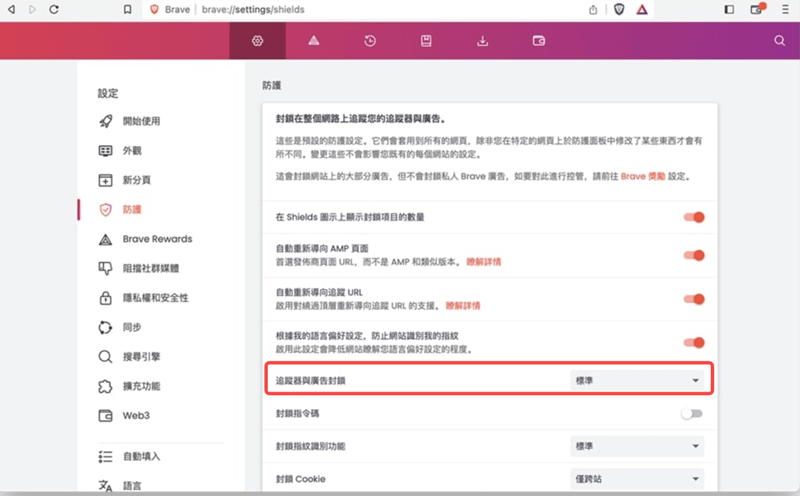Click 瞭解詳情 link under AMP redirect

(484, 262)
